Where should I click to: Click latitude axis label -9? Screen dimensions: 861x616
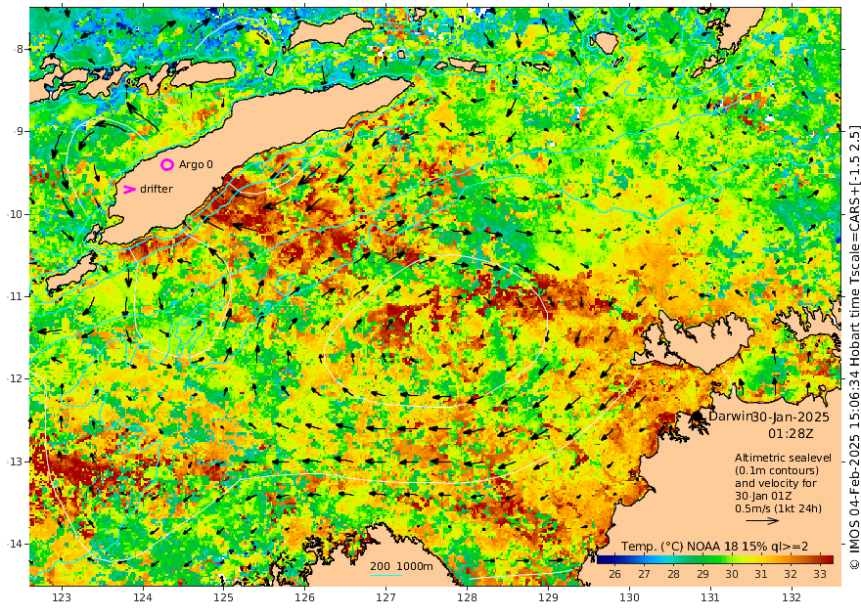click(x=19, y=131)
